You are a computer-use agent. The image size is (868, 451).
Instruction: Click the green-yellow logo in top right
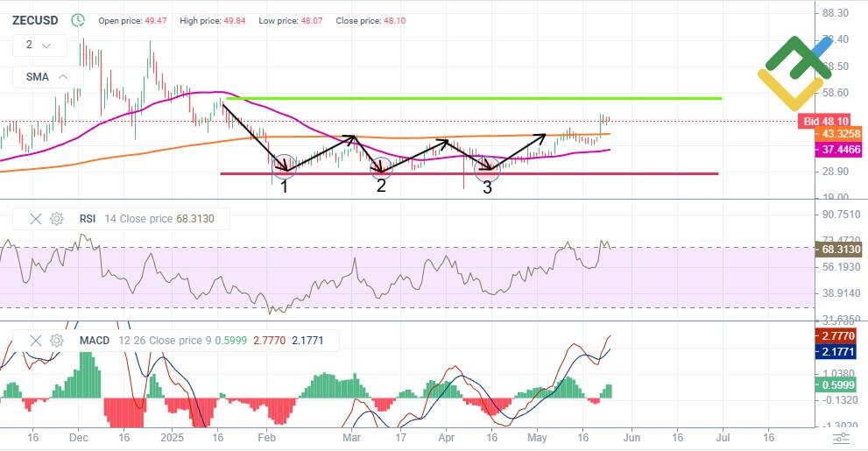coord(794,73)
